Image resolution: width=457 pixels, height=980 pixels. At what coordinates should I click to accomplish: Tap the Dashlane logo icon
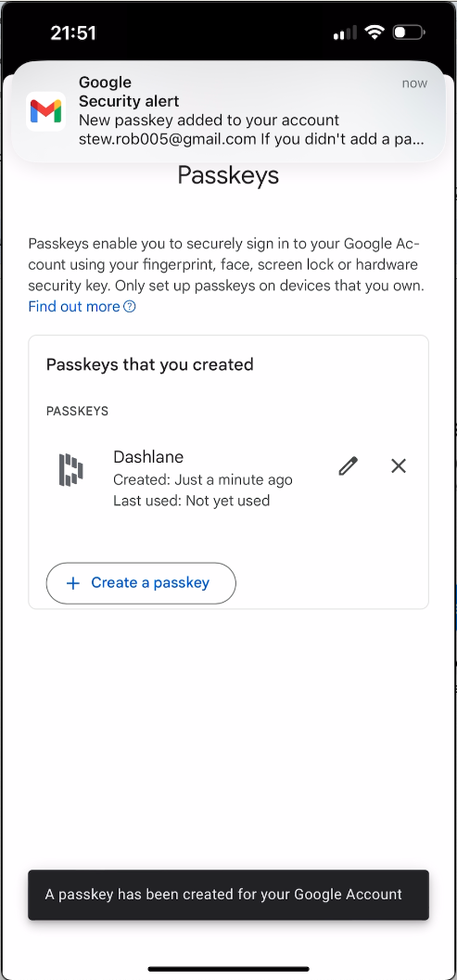click(71, 470)
